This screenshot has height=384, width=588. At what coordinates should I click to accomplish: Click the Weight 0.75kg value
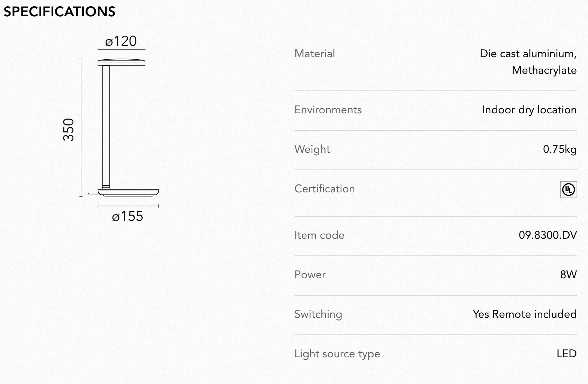tap(560, 149)
